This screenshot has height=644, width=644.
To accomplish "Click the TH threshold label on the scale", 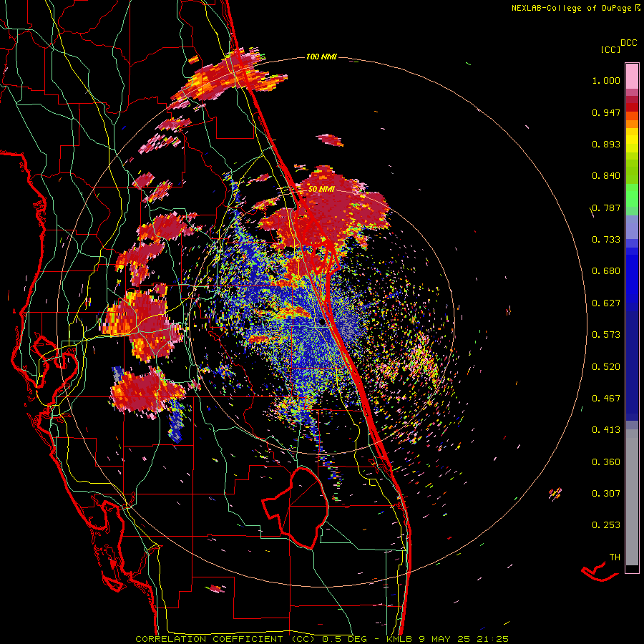I will tap(615, 557).
